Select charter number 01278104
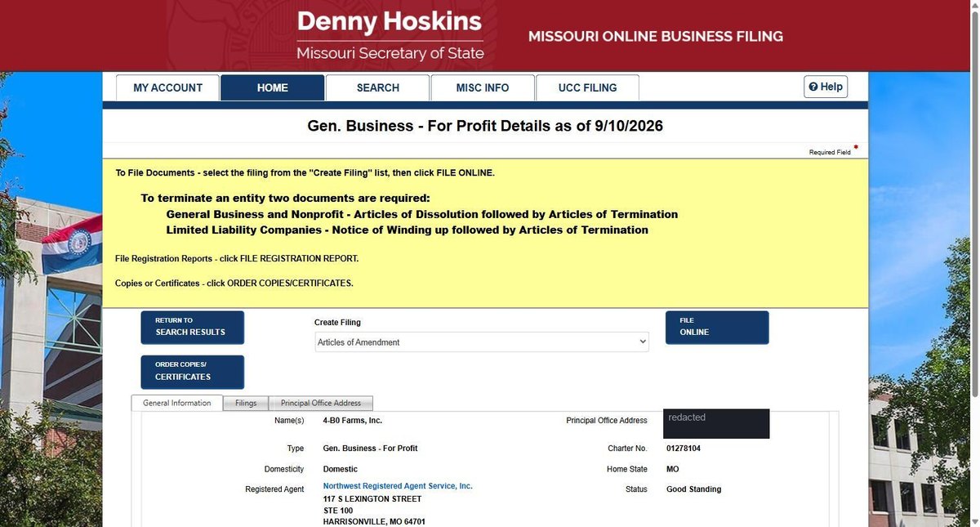The width and height of the screenshot is (980, 527). [x=684, y=449]
